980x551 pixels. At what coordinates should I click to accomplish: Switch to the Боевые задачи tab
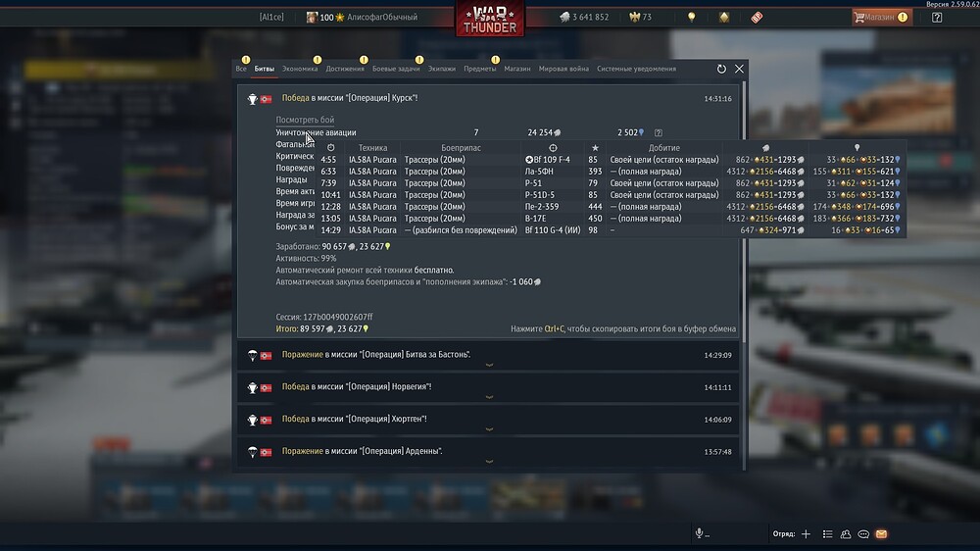click(x=396, y=69)
